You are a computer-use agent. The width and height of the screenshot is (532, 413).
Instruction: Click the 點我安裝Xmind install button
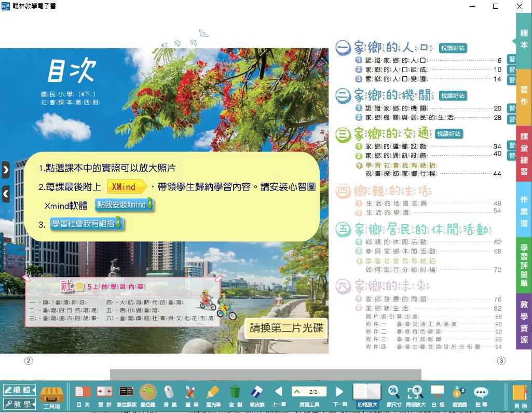coord(124,205)
